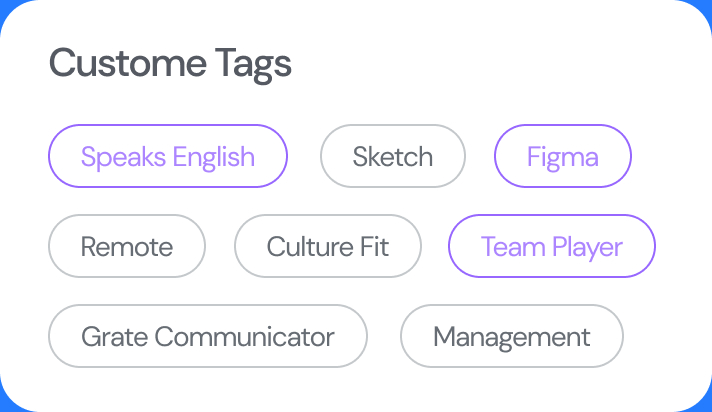Toggle the Management tag on

[512, 337]
